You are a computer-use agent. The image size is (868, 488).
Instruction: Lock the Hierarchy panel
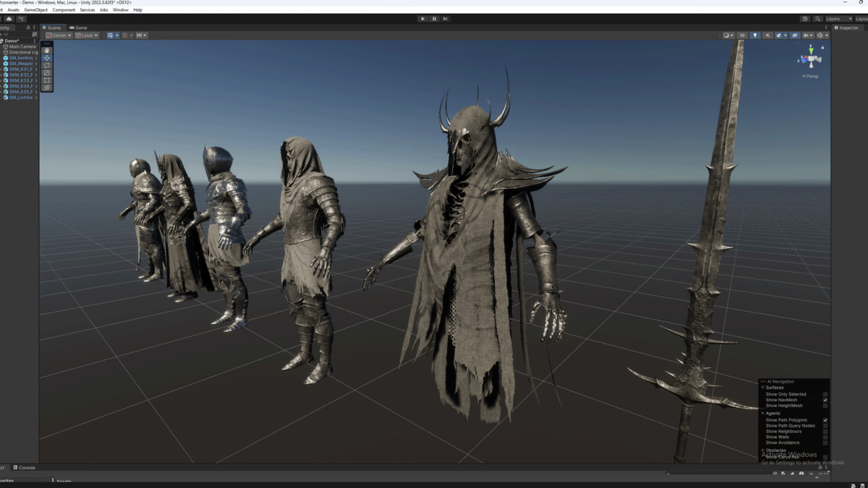pyautogui.click(x=28, y=27)
